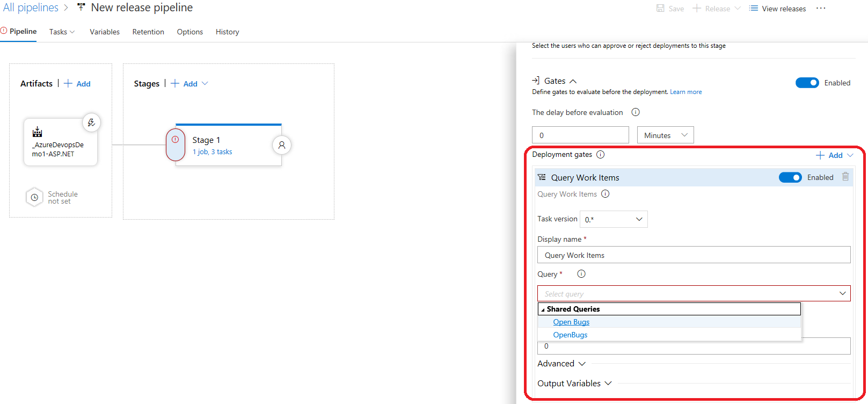Toggle the Query Work Items Enabled switch
The height and width of the screenshot is (404, 868).
(x=790, y=177)
